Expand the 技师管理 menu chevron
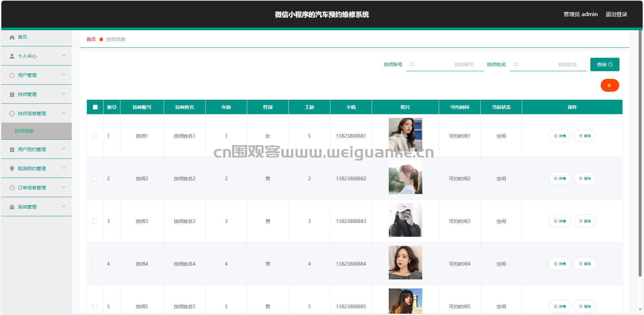Screen dimensions: 644x315 click(64, 94)
